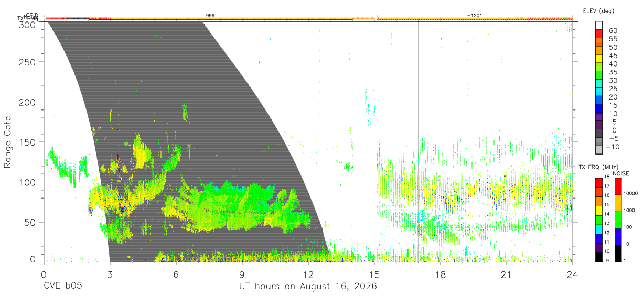Select the cyan swatch in the TX FRQ bar
Image resolution: width=644 pixels, height=297 pixels.
599,229
